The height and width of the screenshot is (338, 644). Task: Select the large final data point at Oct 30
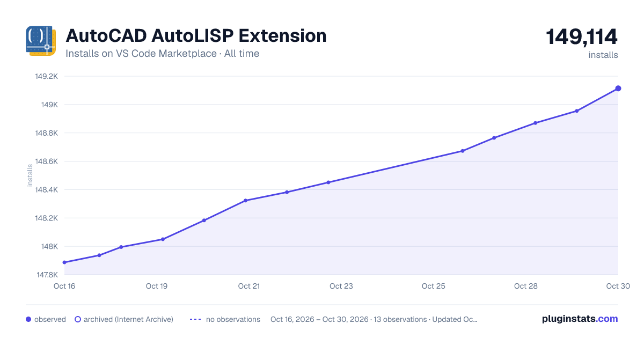(618, 88)
